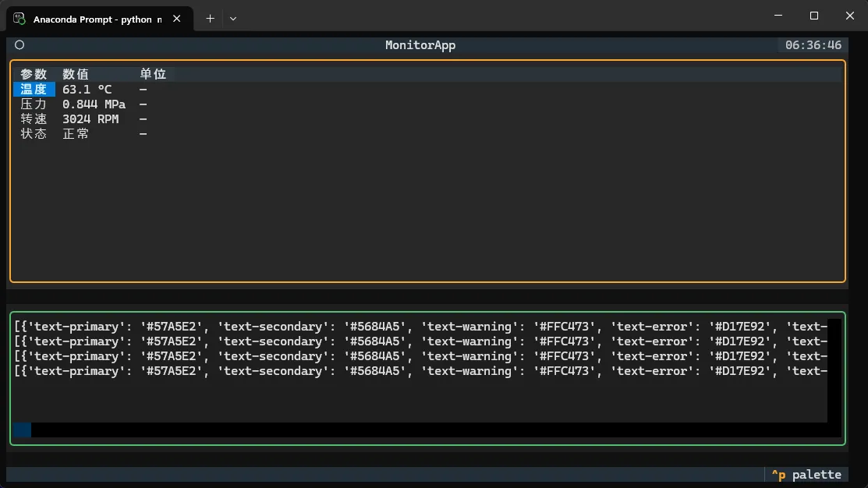Select the 状态 parameter row
The image size is (868, 488).
pos(34,134)
